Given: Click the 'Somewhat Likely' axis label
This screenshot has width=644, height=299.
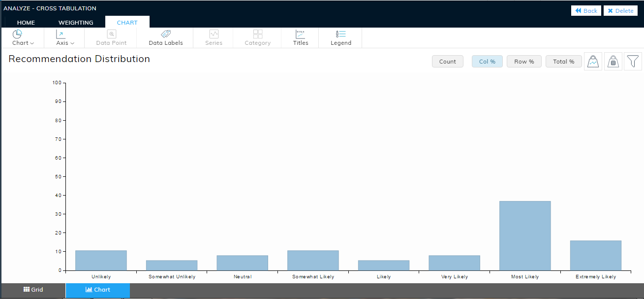Looking at the screenshot, I should click(313, 277).
